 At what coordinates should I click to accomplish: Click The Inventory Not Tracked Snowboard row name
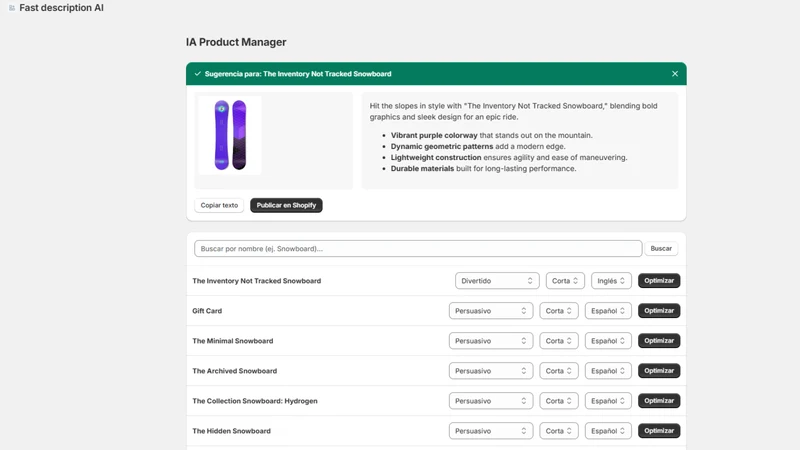click(257, 281)
